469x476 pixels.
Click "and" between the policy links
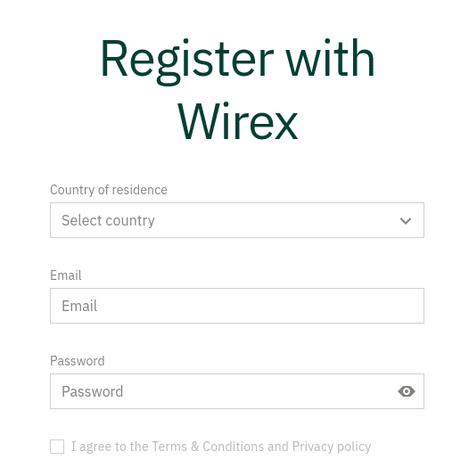278,447
